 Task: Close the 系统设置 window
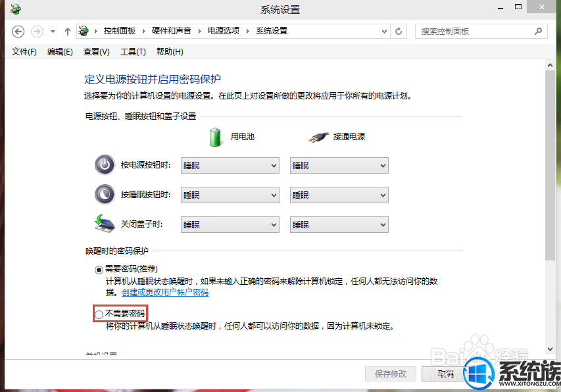[542, 7]
